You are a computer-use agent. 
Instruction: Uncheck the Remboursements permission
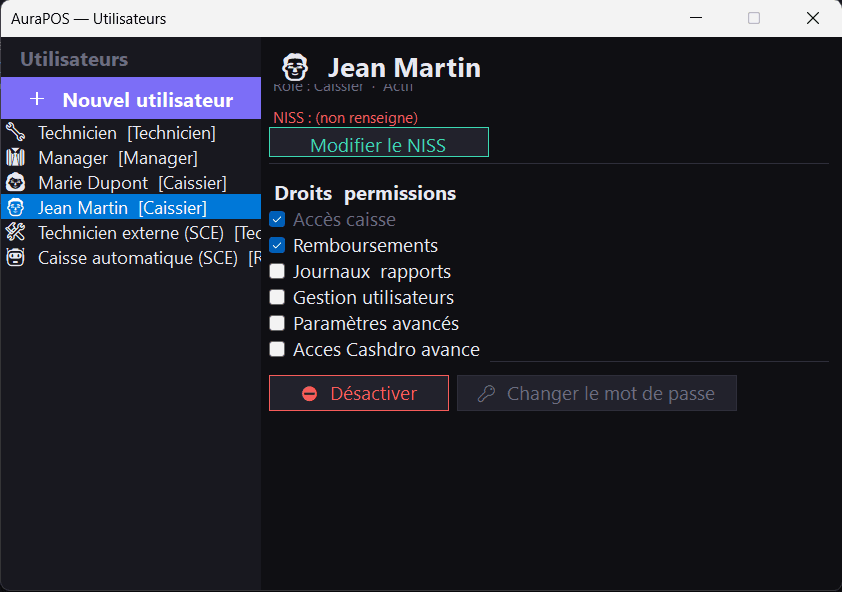click(277, 245)
